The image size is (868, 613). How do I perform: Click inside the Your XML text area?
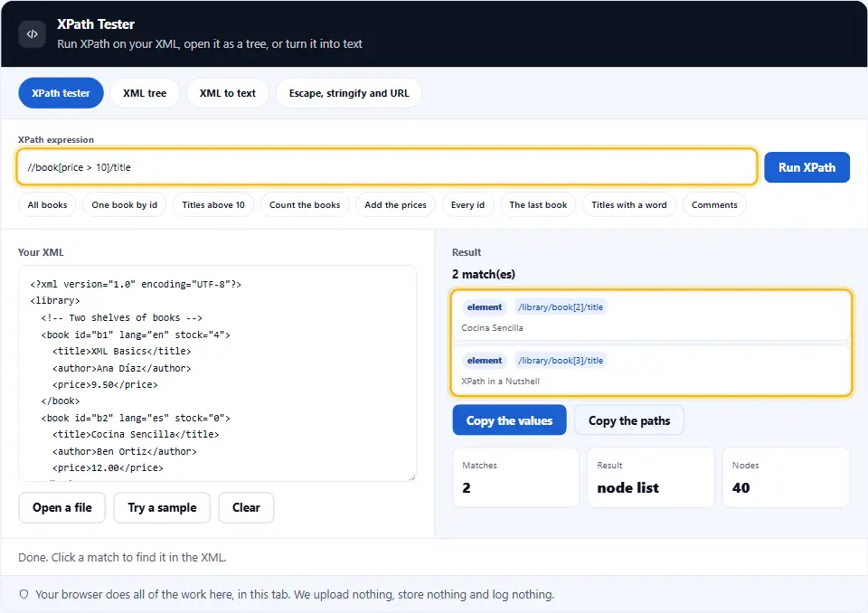click(x=217, y=373)
